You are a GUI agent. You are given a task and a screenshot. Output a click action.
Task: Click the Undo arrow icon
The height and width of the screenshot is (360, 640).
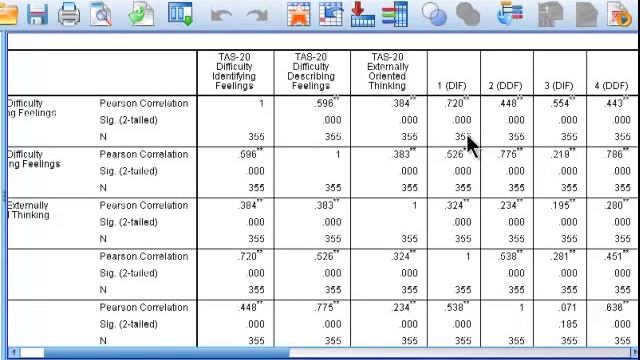221,16
